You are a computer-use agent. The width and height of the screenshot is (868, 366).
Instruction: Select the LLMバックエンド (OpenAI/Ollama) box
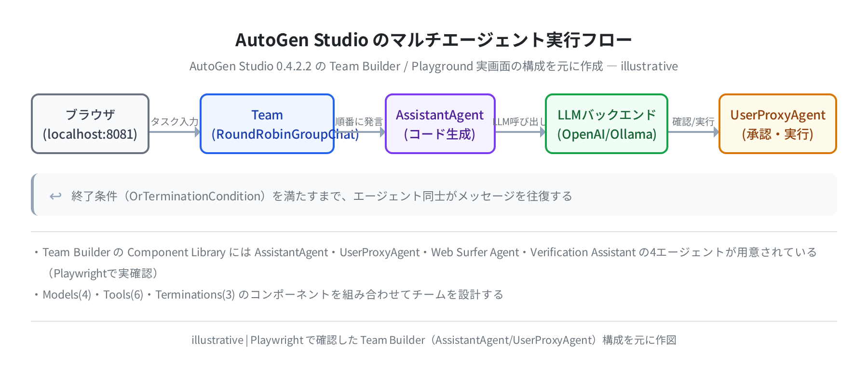[607, 124]
